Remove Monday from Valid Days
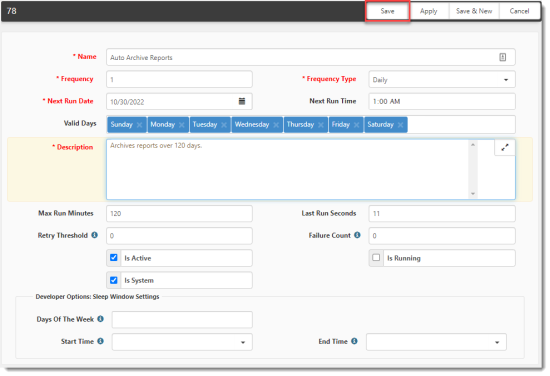Image resolution: width=550 pixels, height=376 pixels. click(181, 125)
